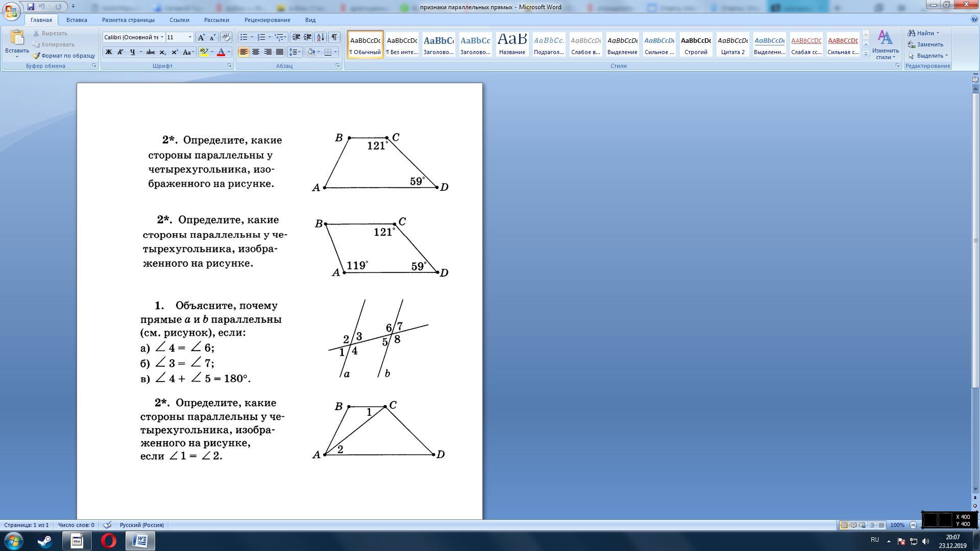Apply superscript formatting (x²)

pyautogui.click(x=175, y=52)
